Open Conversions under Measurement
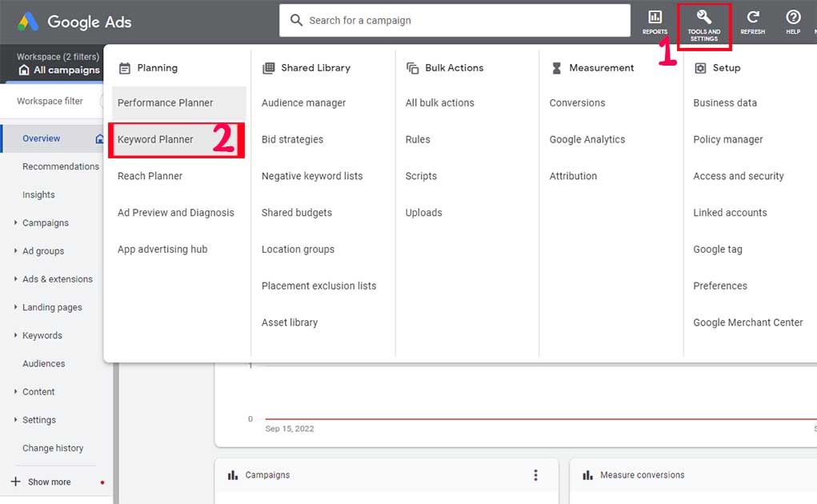Viewport: 817px width, 504px height. coord(577,103)
